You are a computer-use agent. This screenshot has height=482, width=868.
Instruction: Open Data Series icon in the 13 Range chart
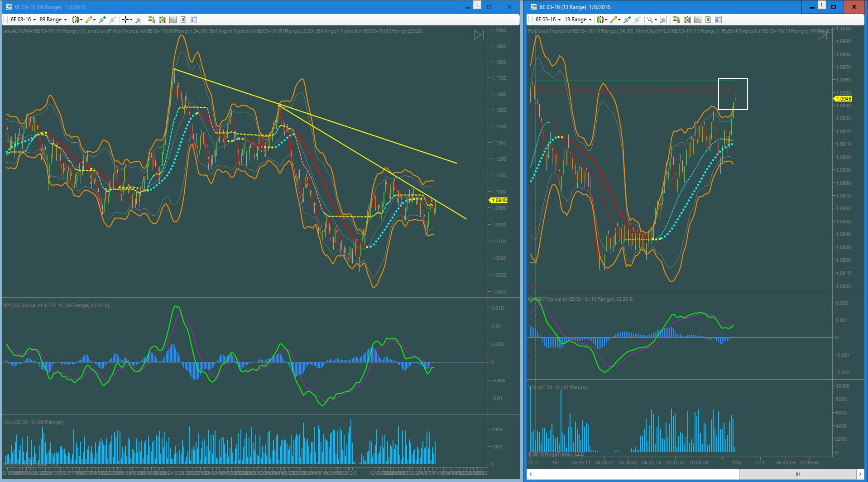[687, 19]
